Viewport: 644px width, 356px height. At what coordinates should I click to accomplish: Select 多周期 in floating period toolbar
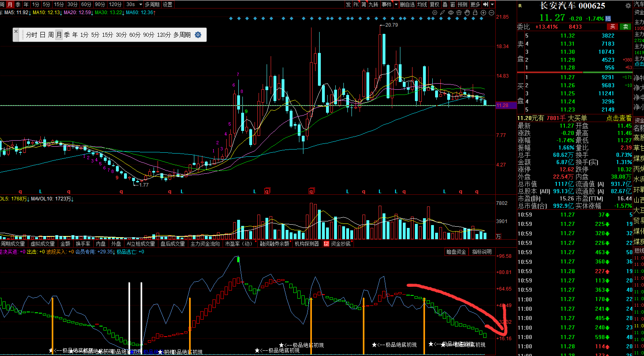[182, 35]
